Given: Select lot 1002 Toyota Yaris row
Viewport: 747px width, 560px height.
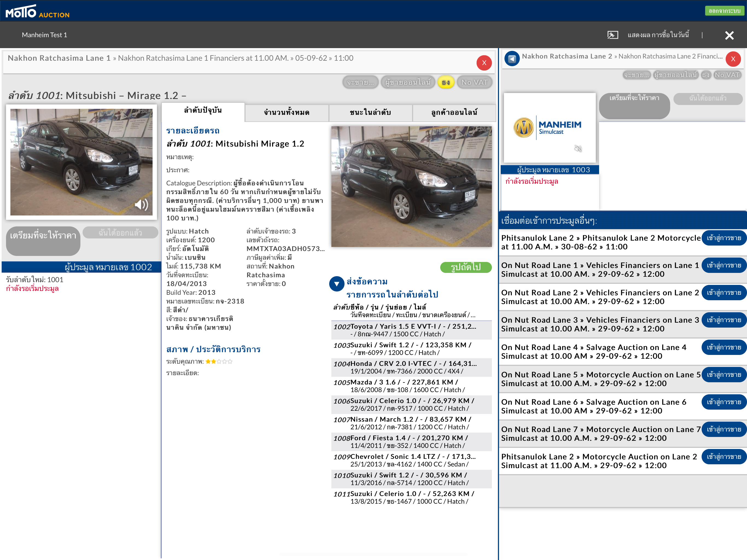Looking at the screenshot, I should click(411, 330).
